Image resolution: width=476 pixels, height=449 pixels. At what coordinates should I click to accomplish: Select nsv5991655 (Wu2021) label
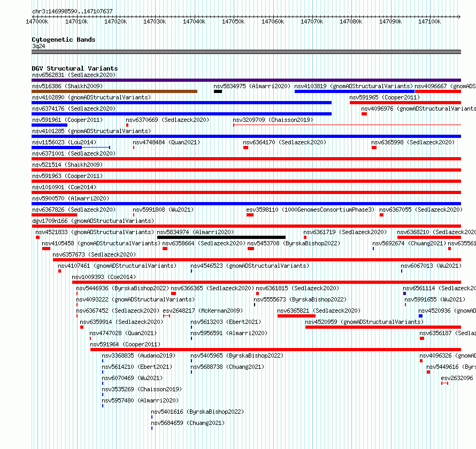point(435,299)
